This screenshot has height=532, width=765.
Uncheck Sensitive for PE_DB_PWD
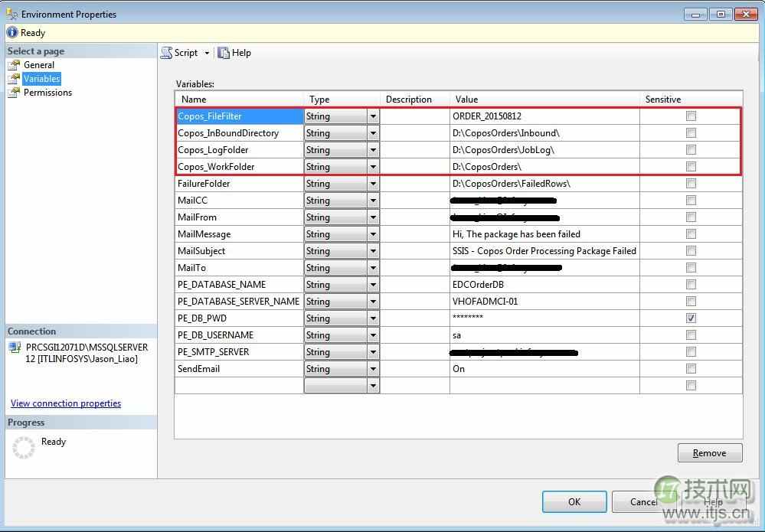coord(691,318)
